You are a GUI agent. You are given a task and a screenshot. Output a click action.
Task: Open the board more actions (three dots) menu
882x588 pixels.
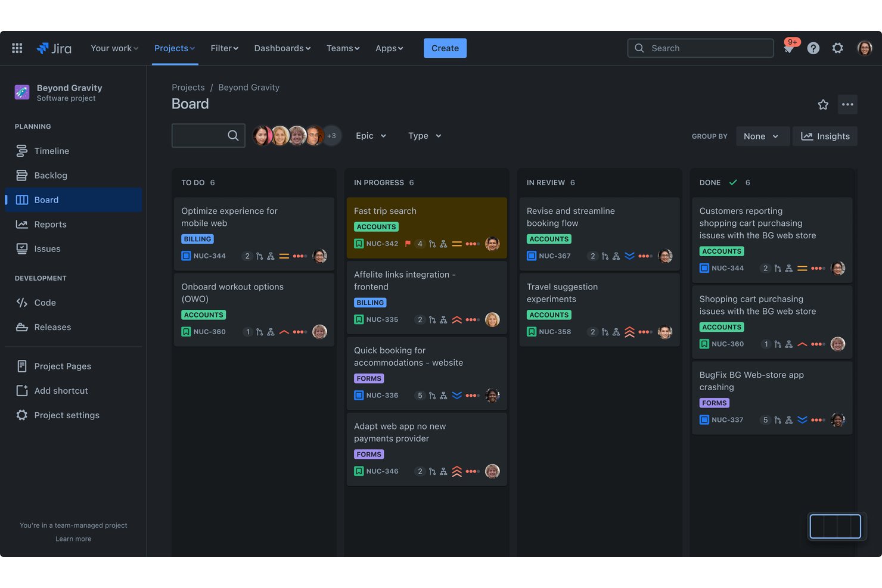[847, 104]
